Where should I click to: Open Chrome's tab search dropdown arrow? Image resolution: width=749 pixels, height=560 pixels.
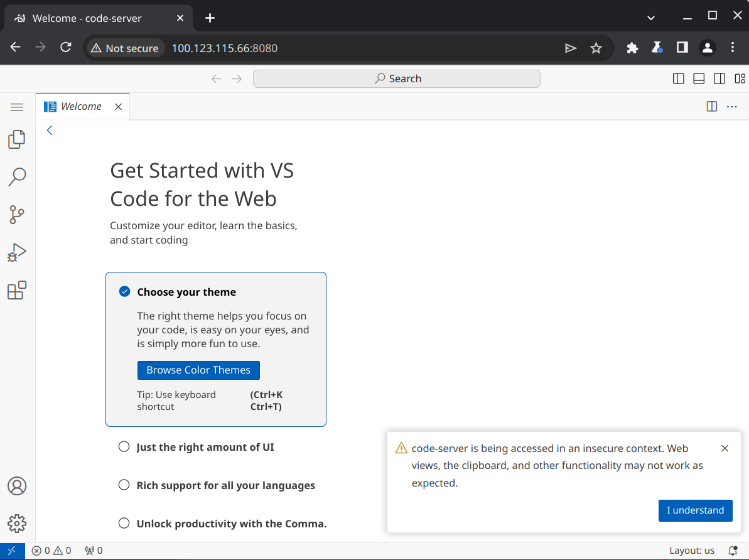click(651, 18)
